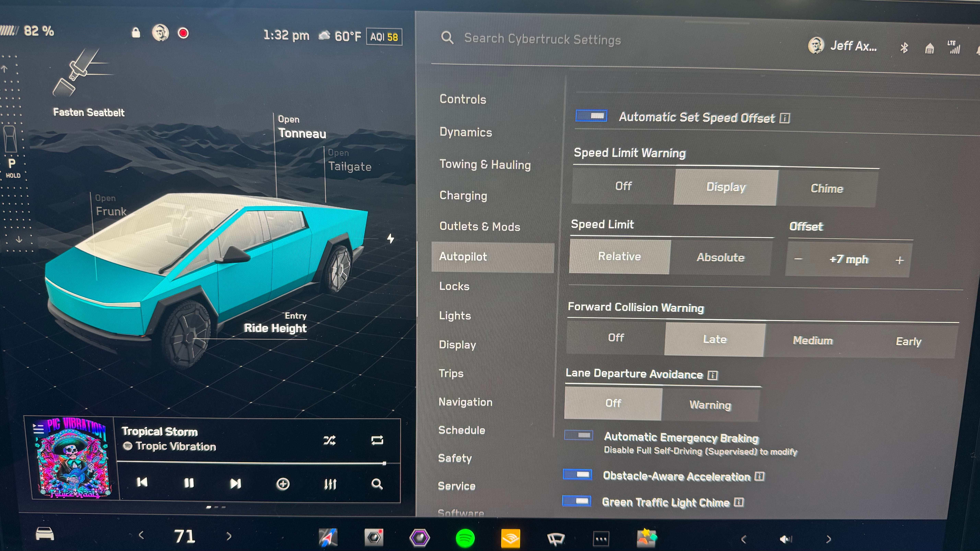Tap the windshield wiper icon
The image size is (980, 551).
coord(556,538)
